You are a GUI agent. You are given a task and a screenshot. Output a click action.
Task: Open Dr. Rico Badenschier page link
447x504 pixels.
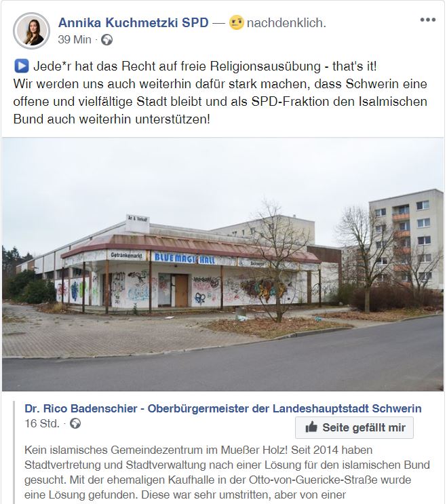(x=223, y=408)
